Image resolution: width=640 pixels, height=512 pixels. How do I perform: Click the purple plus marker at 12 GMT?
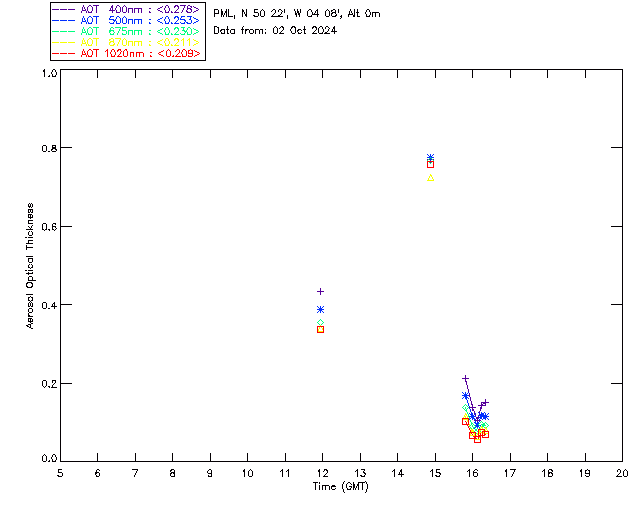(320, 292)
